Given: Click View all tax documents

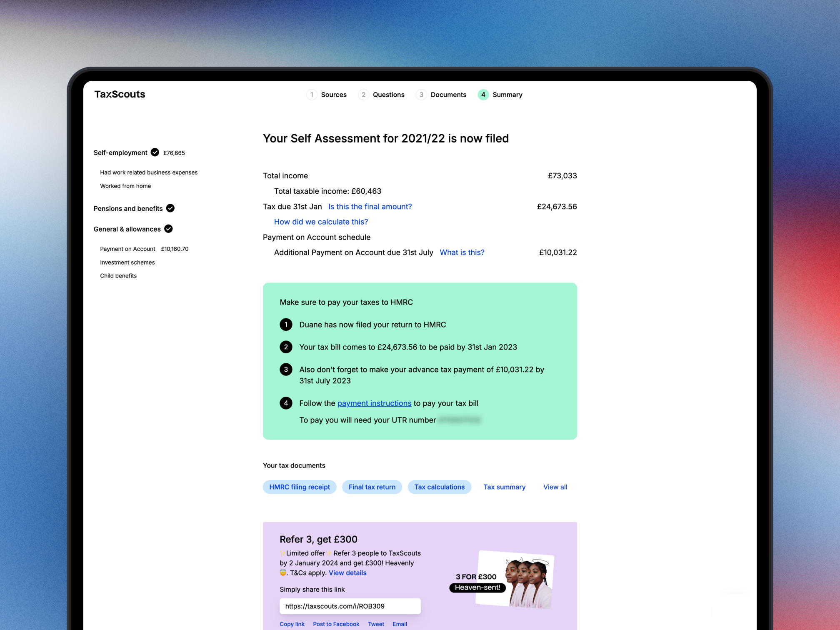Looking at the screenshot, I should point(555,487).
